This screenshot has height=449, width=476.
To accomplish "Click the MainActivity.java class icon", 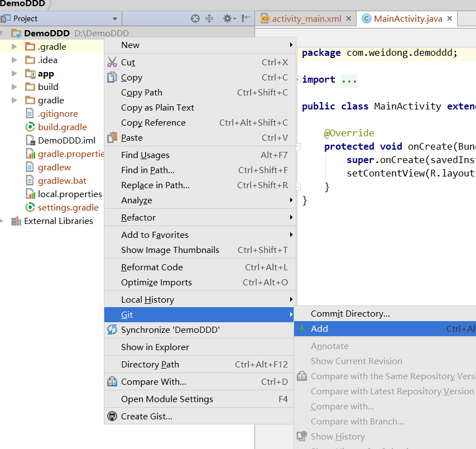I will click(367, 18).
